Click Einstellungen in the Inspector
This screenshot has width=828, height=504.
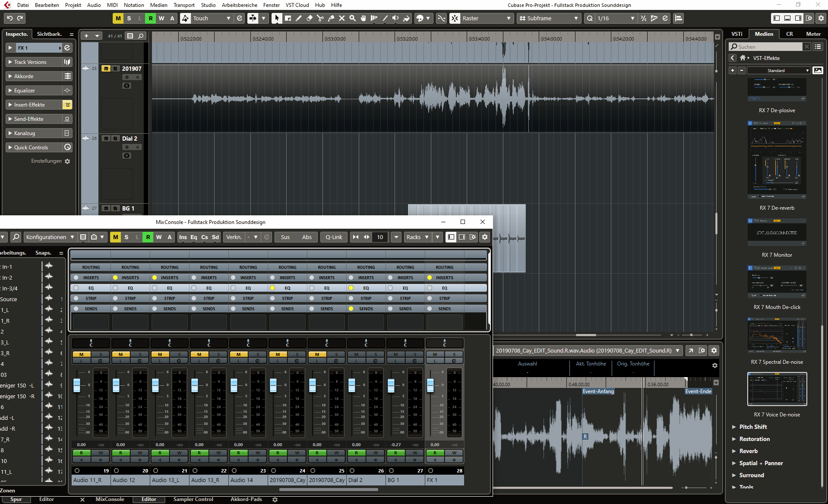(46, 161)
